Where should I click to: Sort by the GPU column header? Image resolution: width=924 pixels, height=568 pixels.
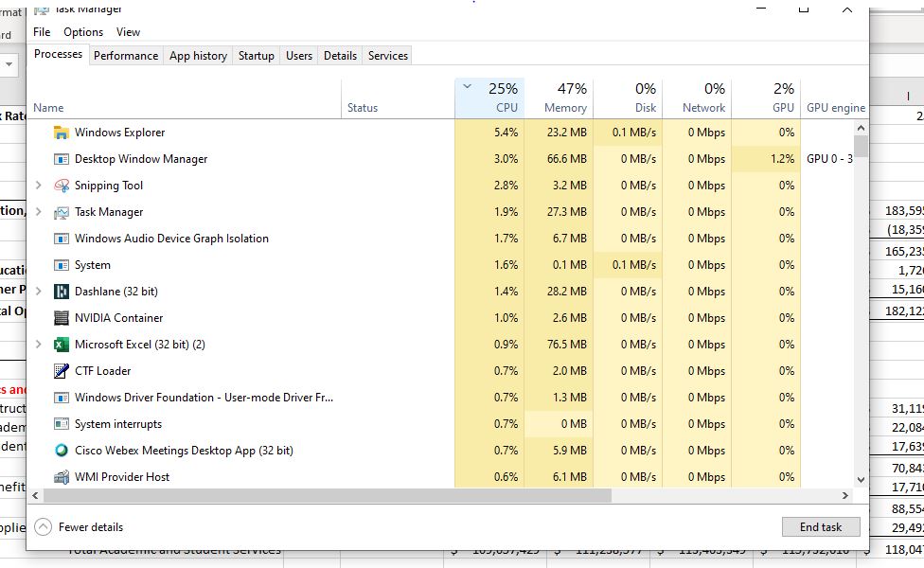[766, 98]
